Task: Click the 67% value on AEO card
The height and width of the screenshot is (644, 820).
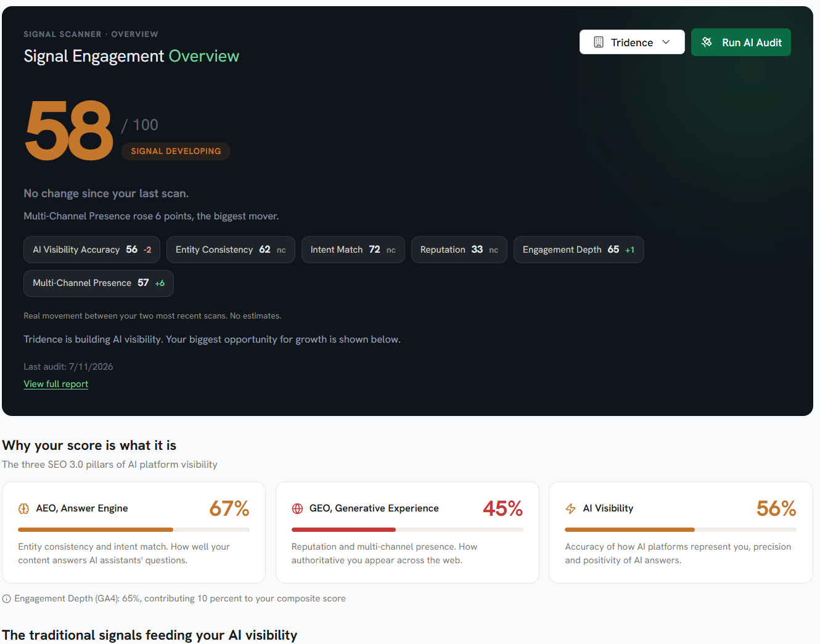Action: coord(229,508)
